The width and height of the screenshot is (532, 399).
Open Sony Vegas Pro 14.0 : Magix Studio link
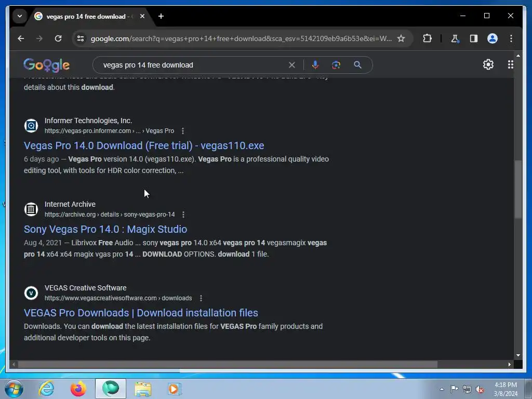105,229
